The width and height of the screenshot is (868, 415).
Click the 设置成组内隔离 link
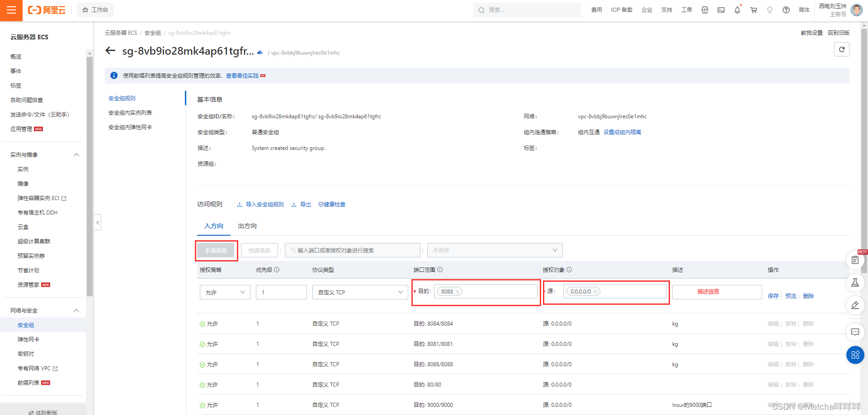point(622,132)
